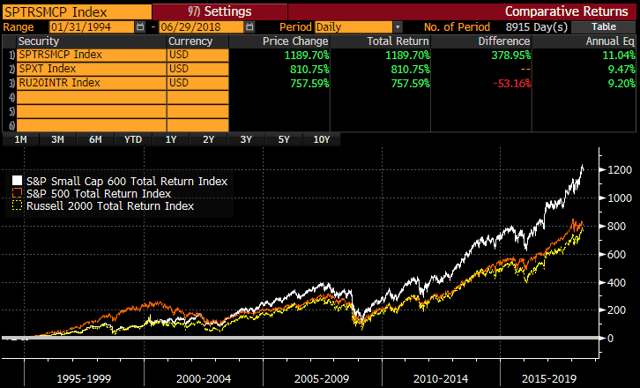Click empty security field in row 6

point(91,125)
